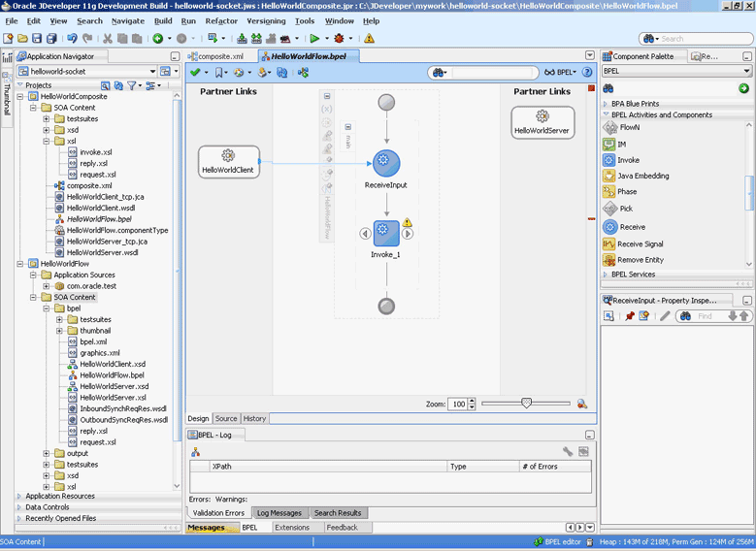Open the helloworld-socket application dropdown
Image resolution: width=756 pixels, height=551 pixels.
click(151, 72)
